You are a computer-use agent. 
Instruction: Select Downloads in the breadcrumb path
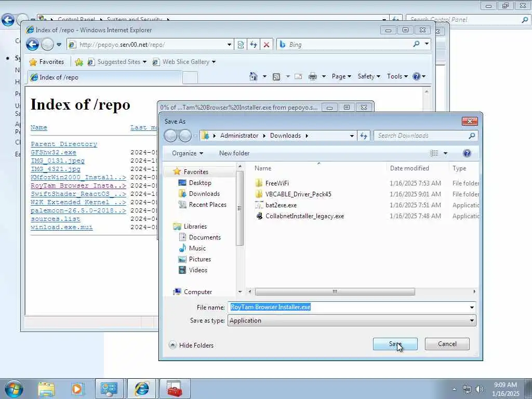tap(285, 136)
